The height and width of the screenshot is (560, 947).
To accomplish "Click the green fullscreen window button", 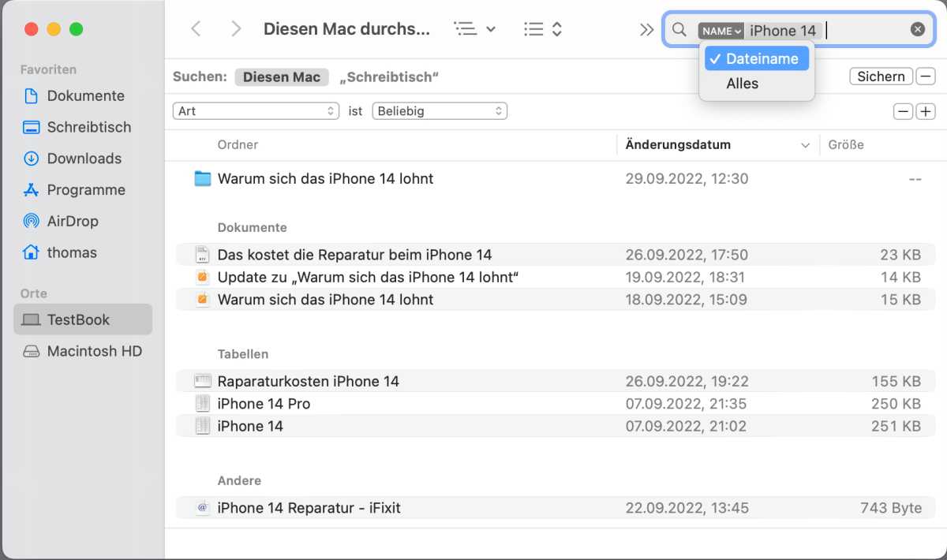I will tap(76, 29).
